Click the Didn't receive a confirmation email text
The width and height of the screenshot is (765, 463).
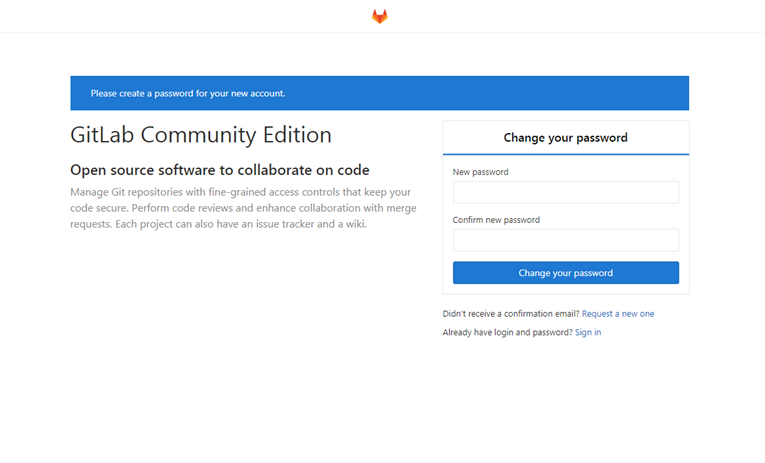coord(511,314)
